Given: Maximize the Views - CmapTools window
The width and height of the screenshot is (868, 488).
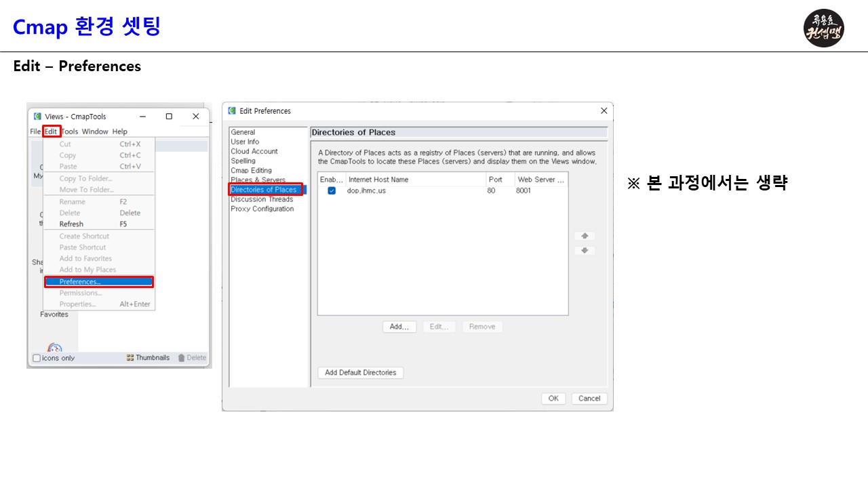Looking at the screenshot, I should (x=169, y=117).
